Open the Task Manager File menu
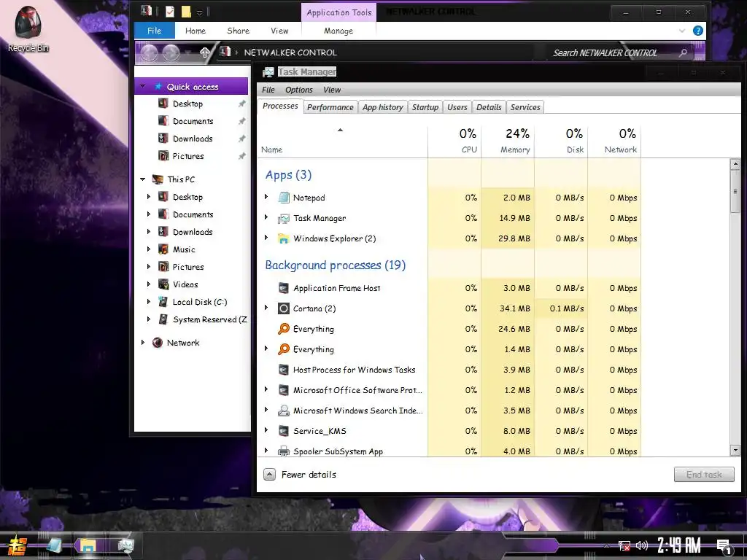Image resolution: width=747 pixels, height=560 pixels. (268, 90)
